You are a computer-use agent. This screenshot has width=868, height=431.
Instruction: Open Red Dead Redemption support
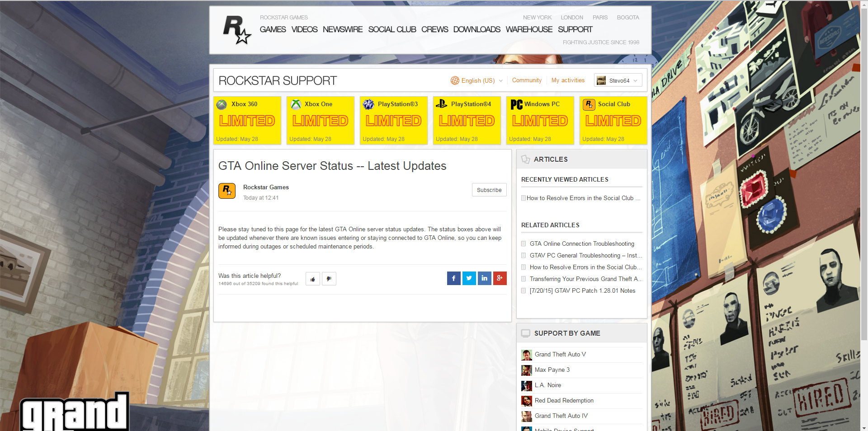pos(564,401)
